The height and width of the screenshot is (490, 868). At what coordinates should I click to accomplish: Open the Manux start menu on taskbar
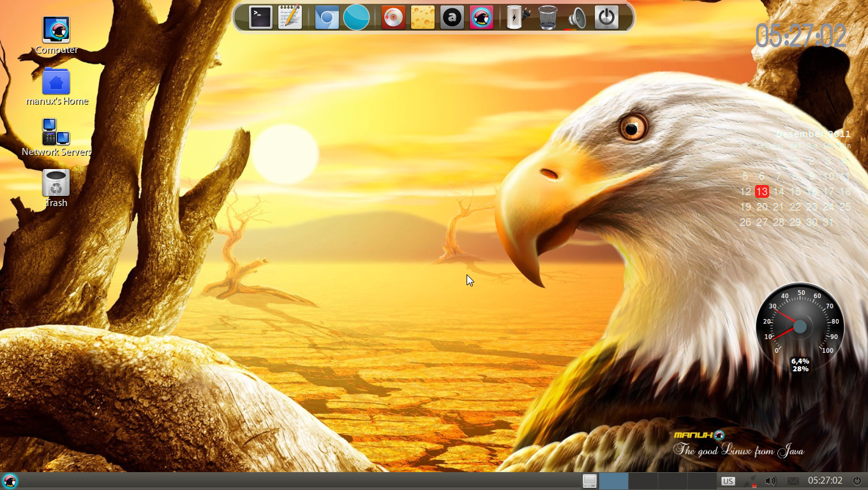click(x=10, y=481)
